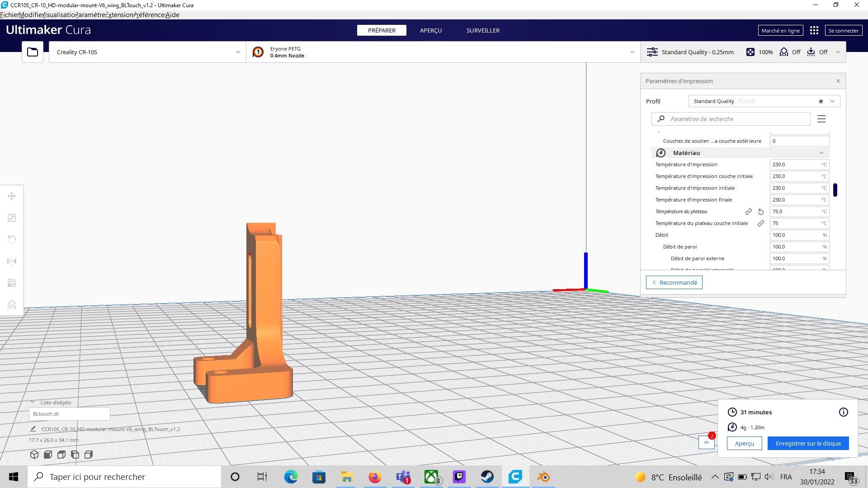Click extruder 1 material icon
The height and width of the screenshot is (488, 868).
point(258,52)
